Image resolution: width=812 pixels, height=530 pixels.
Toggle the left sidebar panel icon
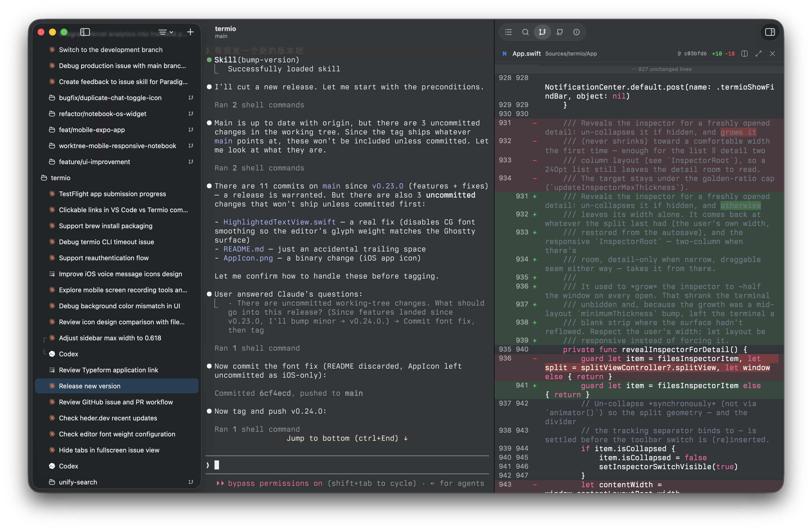[85, 32]
